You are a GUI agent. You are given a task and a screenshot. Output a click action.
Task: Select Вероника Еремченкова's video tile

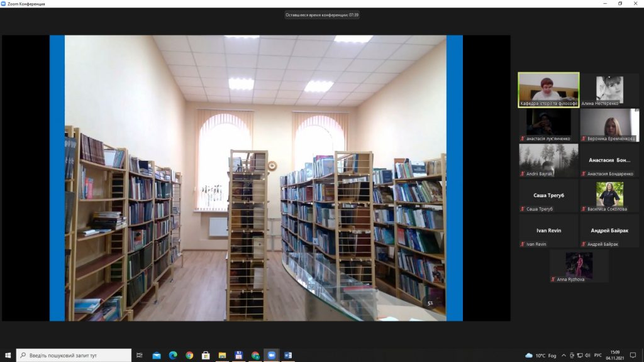pos(609,125)
